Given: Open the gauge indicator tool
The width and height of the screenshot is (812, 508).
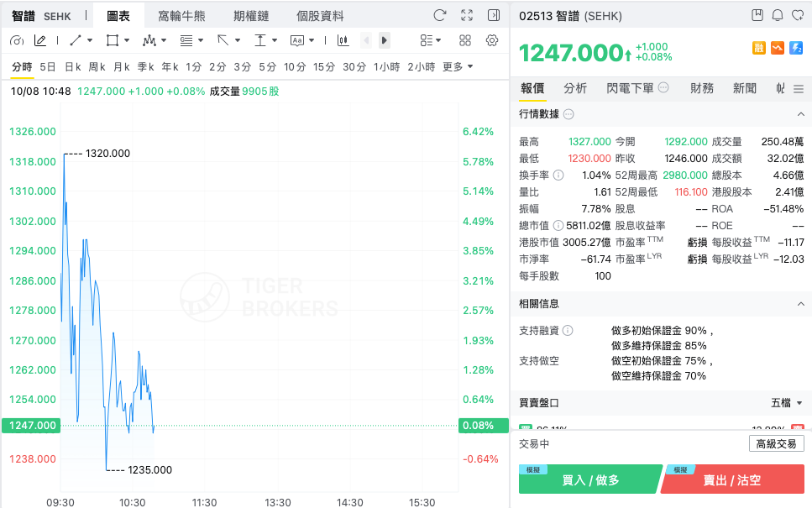Looking at the screenshot, I should [17, 40].
